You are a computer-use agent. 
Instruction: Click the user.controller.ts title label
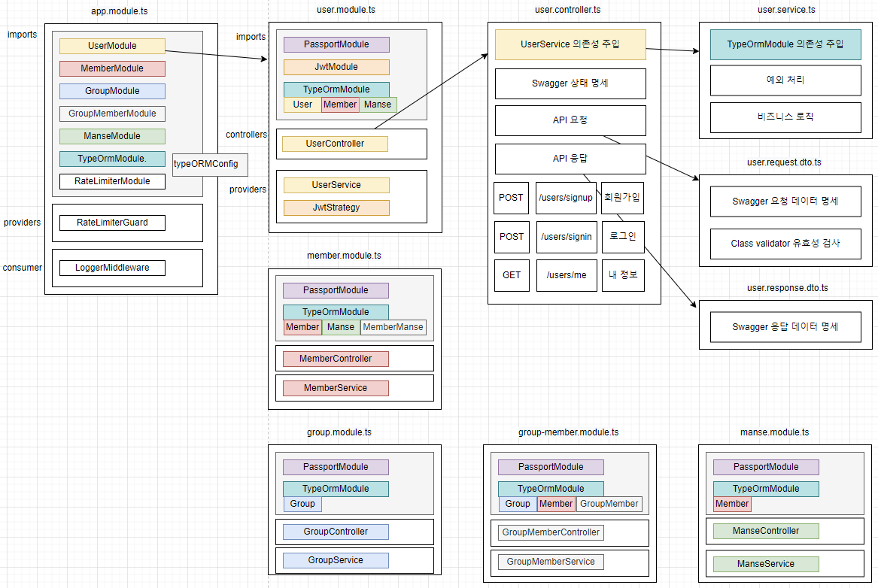567,10
